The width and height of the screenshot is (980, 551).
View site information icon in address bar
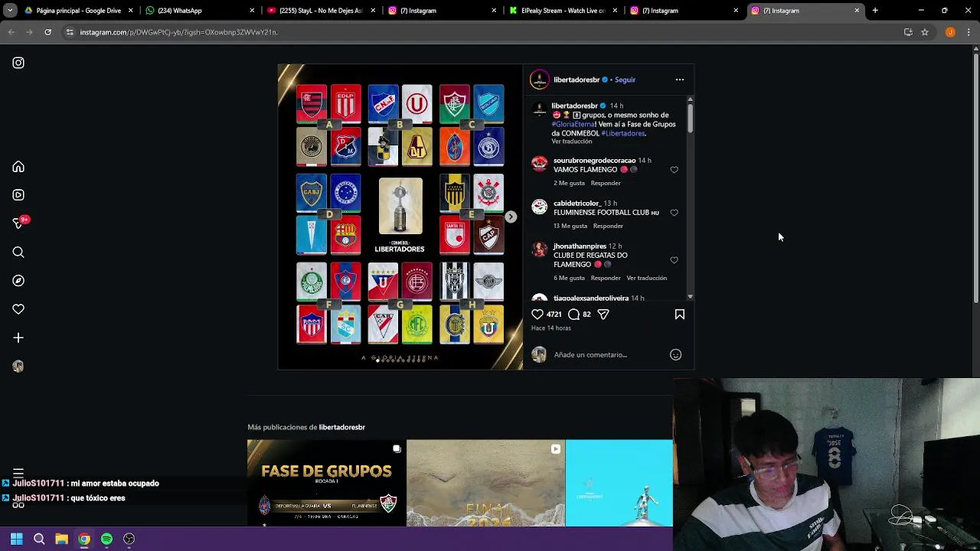coord(69,32)
